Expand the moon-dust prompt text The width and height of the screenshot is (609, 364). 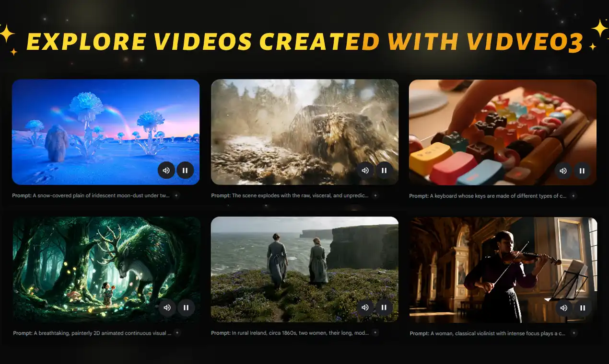[x=176, y=195]
